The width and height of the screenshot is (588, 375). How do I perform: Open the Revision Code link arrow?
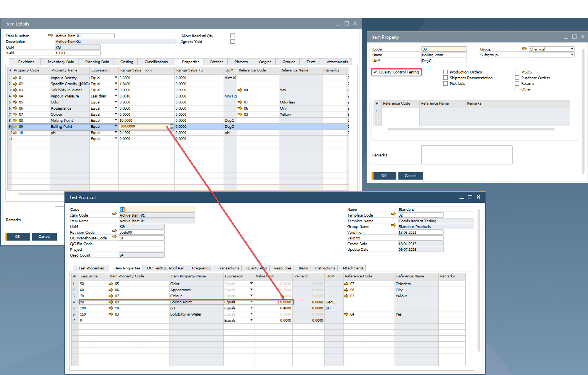click(x=114, y=231)
